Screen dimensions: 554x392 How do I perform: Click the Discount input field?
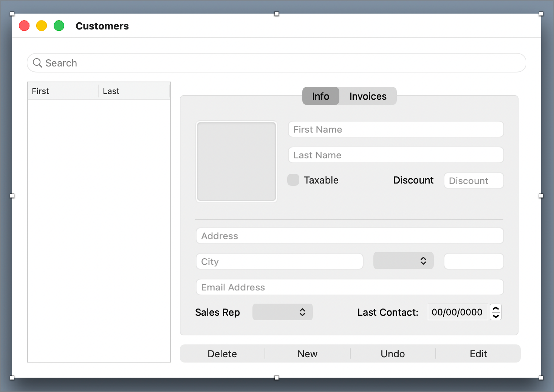click(x=474, y=181)
